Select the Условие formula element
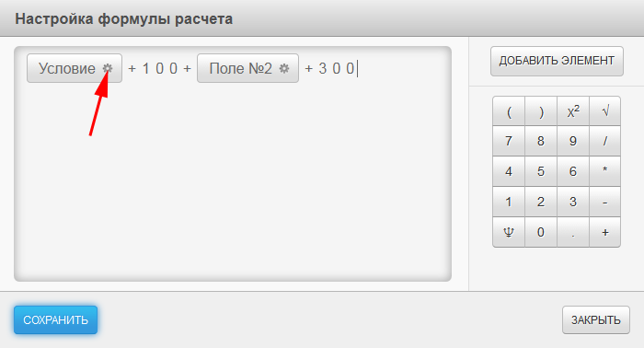This screenshot has height=348, width=644. pos(67,68)
